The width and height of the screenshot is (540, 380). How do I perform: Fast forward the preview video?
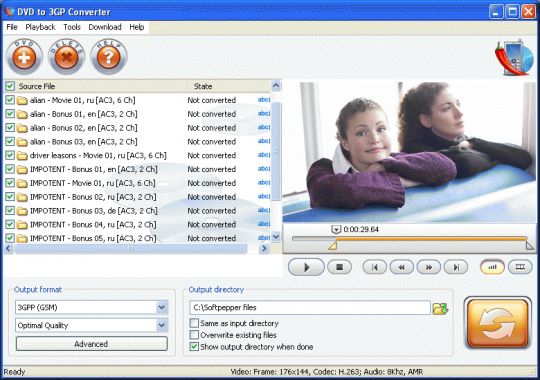[429, 267]
